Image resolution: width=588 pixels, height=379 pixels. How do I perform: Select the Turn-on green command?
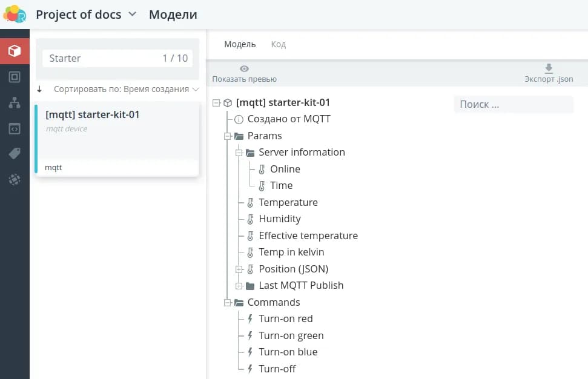coord(291,335)
